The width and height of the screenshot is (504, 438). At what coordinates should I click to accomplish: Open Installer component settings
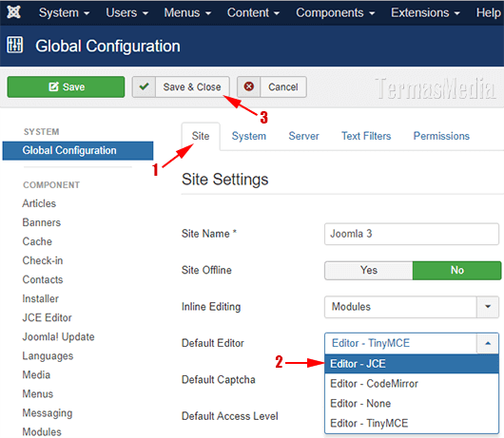click(x=41, y=298)
